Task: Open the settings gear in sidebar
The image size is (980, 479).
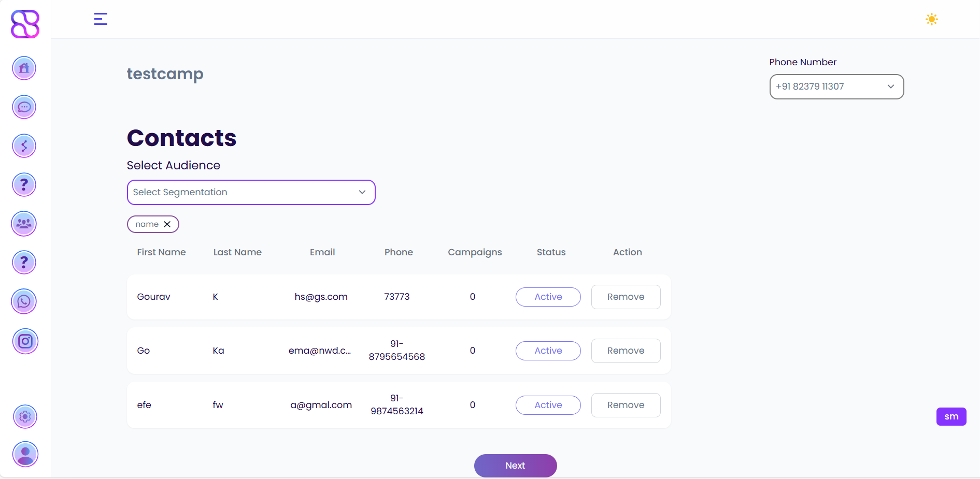Action: click(25, 416)
